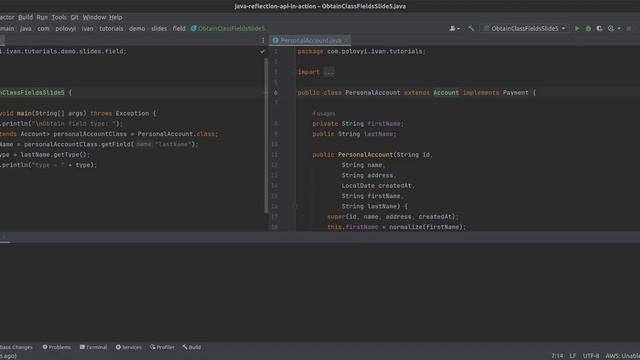Open the Git menu

pos(74,17)
